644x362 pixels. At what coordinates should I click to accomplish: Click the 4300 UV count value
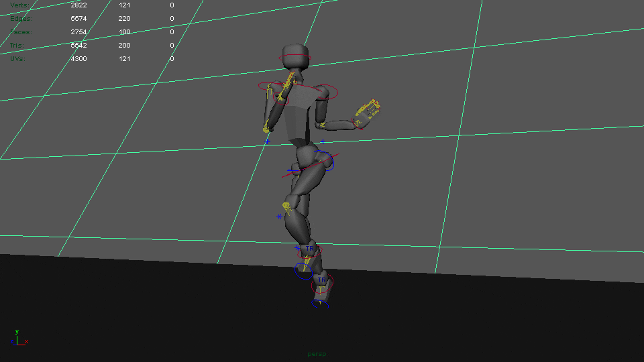78,59
